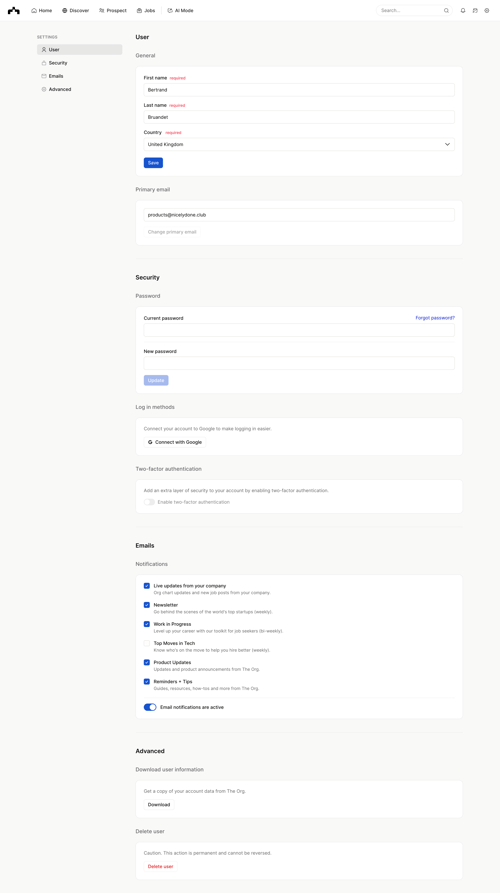The width and height of the screenshot is (500, 893).
Task: Focus the New password field
Action: coord(299,363)
